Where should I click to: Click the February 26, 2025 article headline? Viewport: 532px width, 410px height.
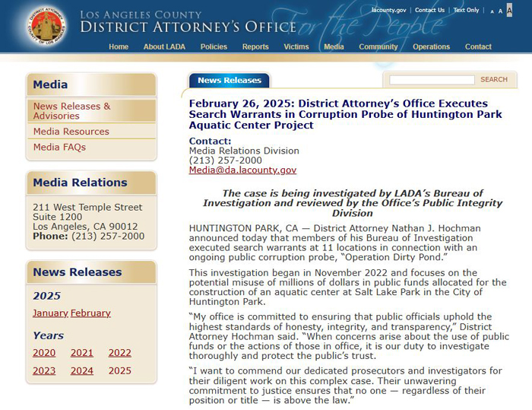coord(345,114)
